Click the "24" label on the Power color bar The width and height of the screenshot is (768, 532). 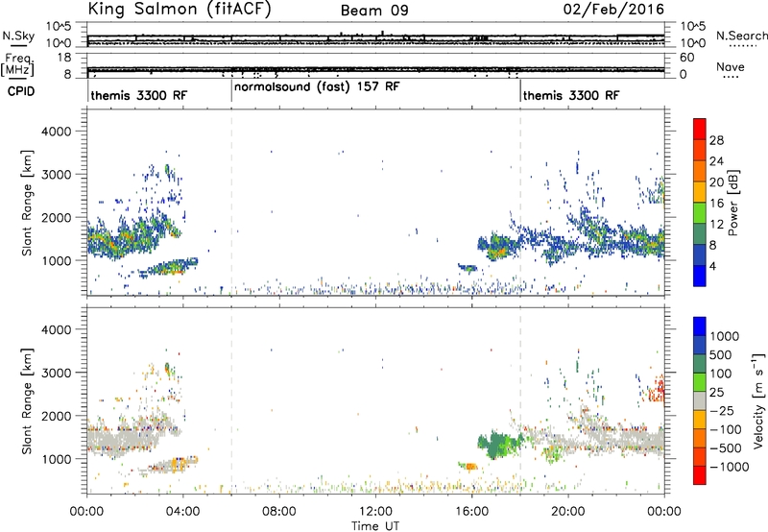click(x=716, y=161)
